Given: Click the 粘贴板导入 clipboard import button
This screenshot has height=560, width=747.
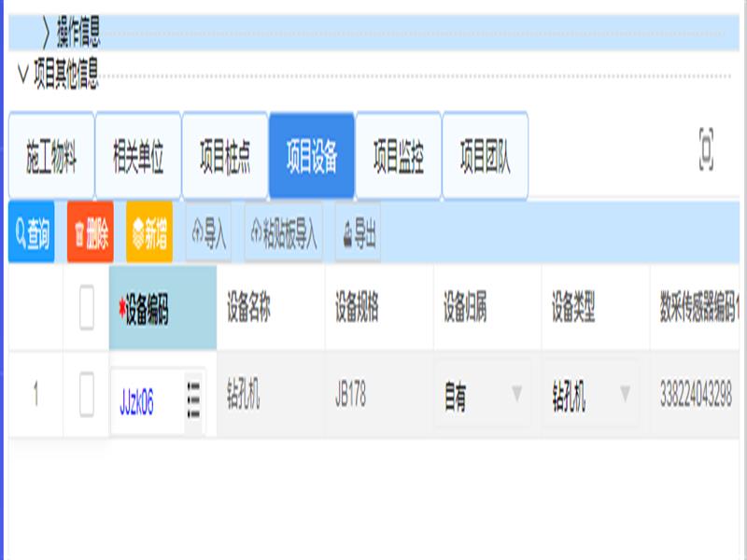Looking at the screenshot, I should [284, 232].
